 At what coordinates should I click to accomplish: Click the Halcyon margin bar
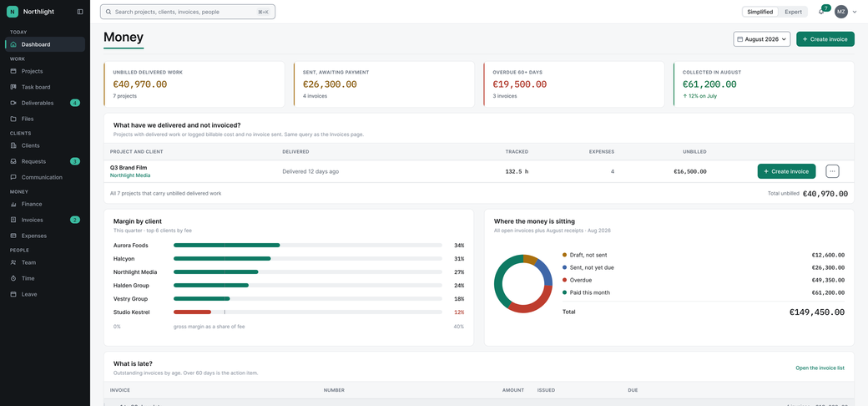[222, 259]
